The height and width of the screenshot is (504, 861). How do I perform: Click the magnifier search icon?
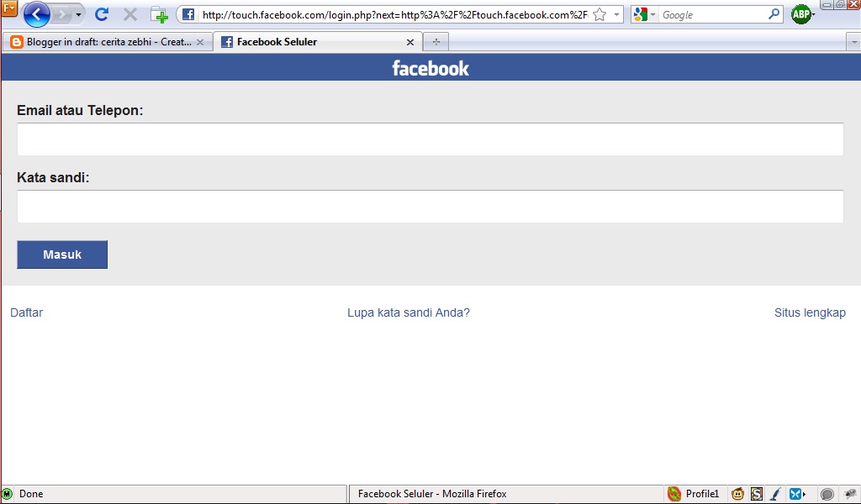(774, 14)
